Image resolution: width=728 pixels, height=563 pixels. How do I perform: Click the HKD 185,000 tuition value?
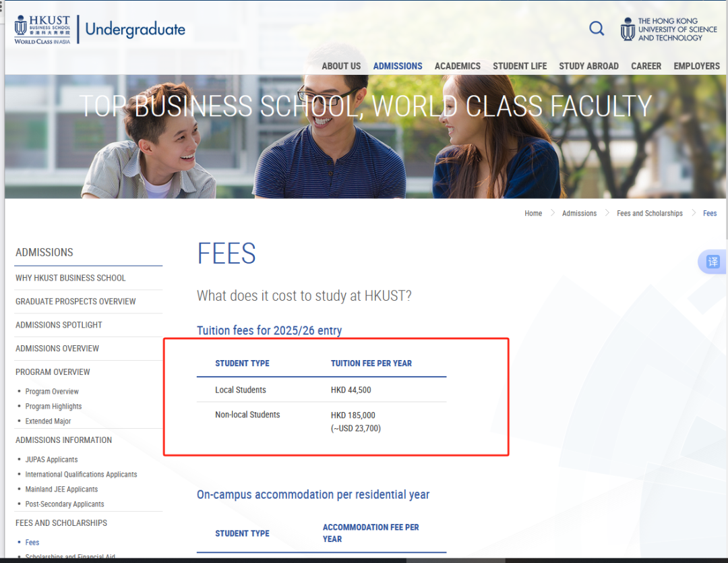(353, 415)
